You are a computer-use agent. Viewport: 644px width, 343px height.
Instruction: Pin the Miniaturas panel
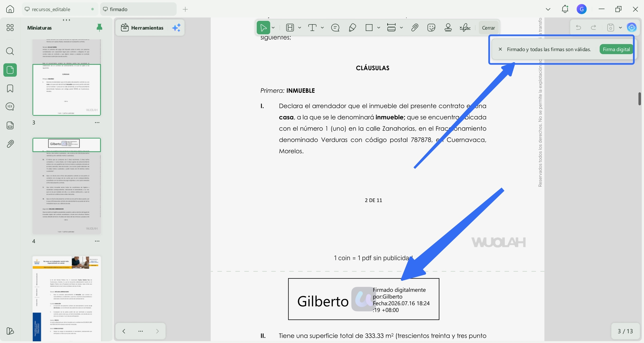pos(99,28)
